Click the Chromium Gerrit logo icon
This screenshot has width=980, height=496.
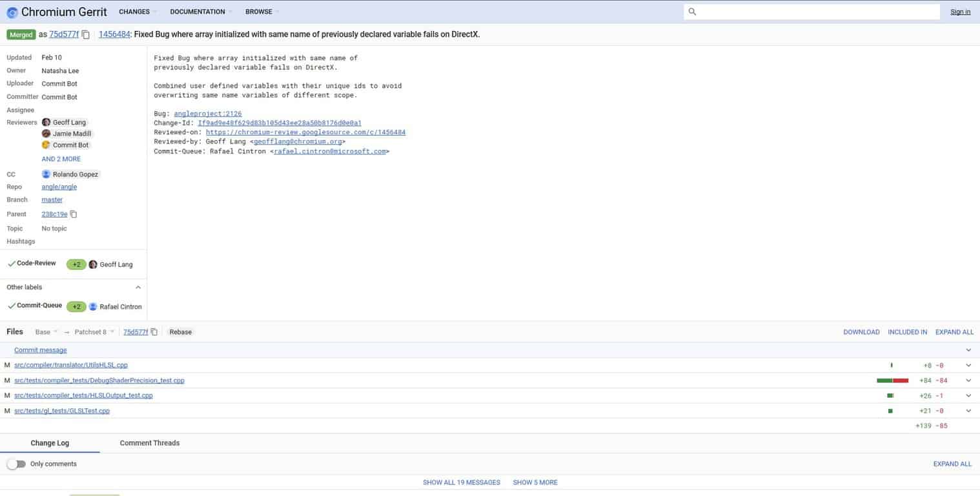click(12, 12)
